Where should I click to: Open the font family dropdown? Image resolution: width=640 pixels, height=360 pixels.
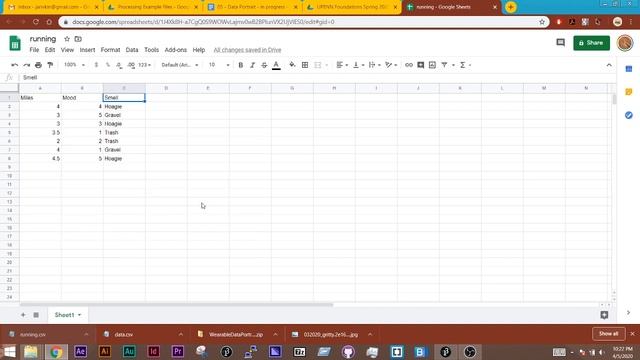(x=180, y=65)
